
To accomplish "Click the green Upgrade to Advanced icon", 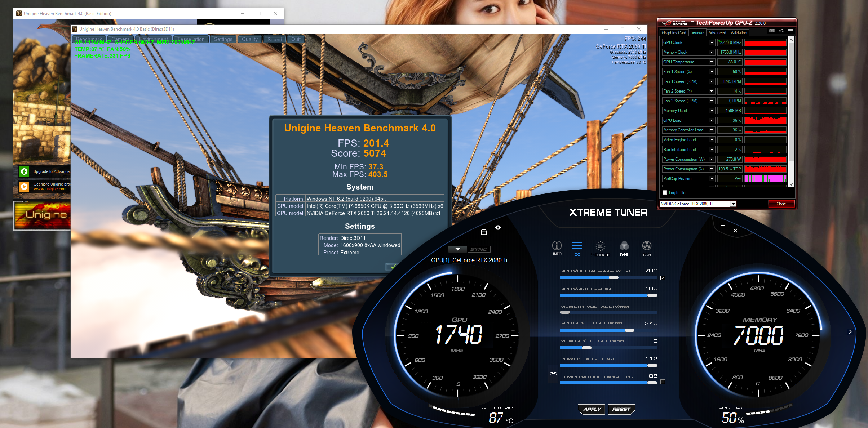I will [24, 171].
